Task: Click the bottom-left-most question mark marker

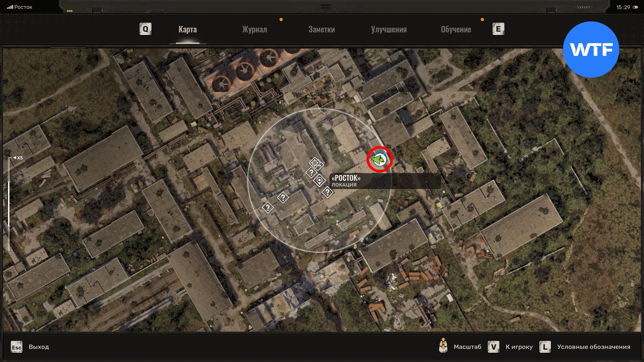Action: [x=268, y=208]
